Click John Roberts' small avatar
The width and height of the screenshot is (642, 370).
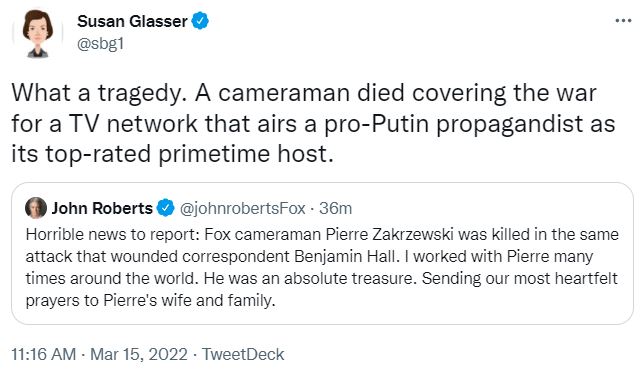(36, 208)
